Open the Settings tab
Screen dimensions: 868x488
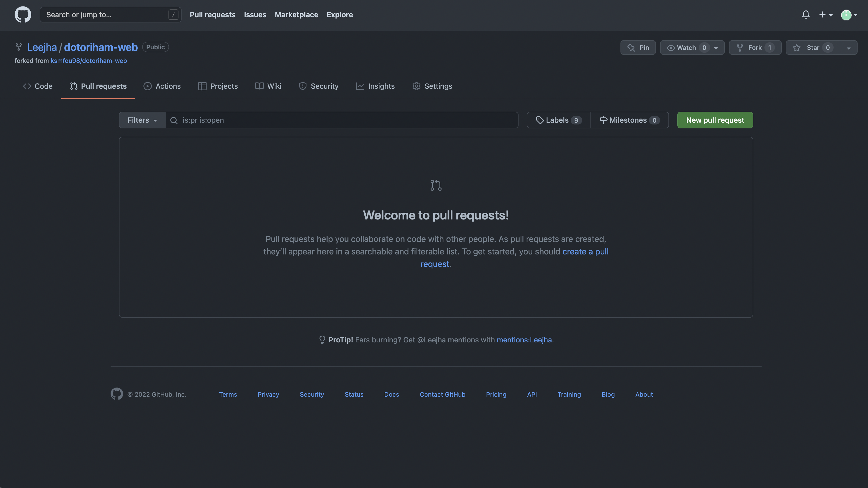point(432,86)
